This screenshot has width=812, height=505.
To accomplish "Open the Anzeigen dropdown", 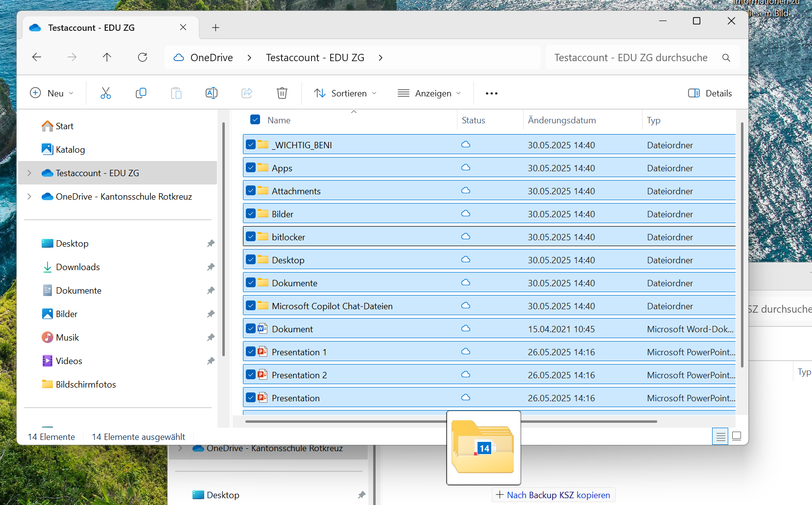I will (430, 93).
